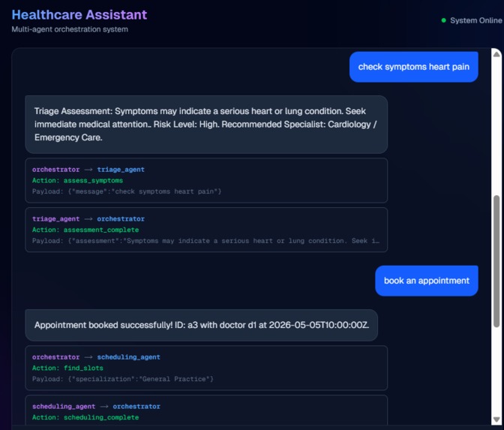Click triage_agent sender label in assessment_complete card
Viewport: 504px width, 430px height.
point(55,219)
